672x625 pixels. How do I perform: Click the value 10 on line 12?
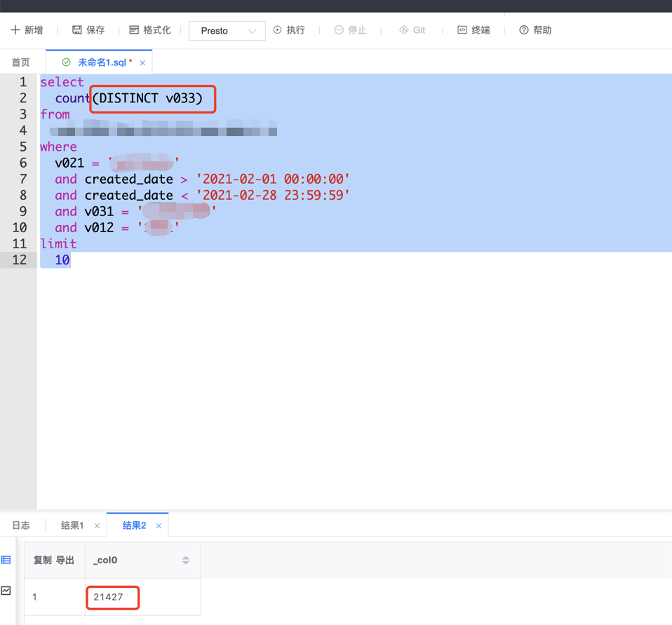pos(62,260)
